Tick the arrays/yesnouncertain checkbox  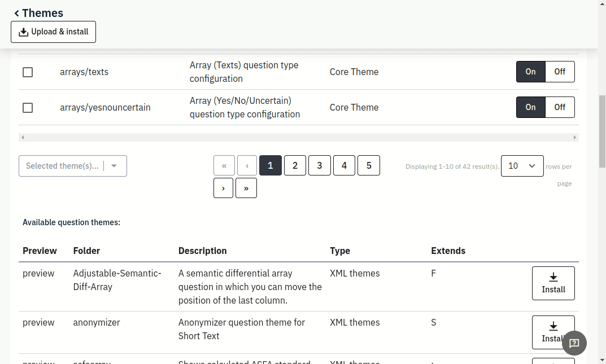tap(28, 108)
